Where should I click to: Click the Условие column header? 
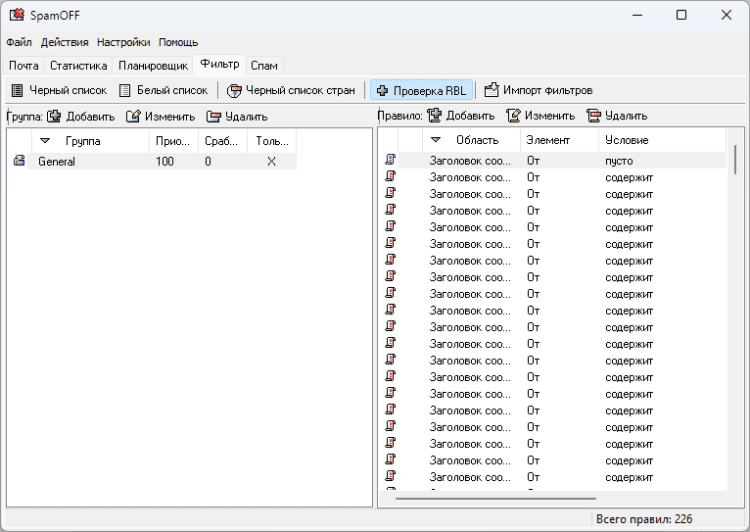click(x=662, y=140)
